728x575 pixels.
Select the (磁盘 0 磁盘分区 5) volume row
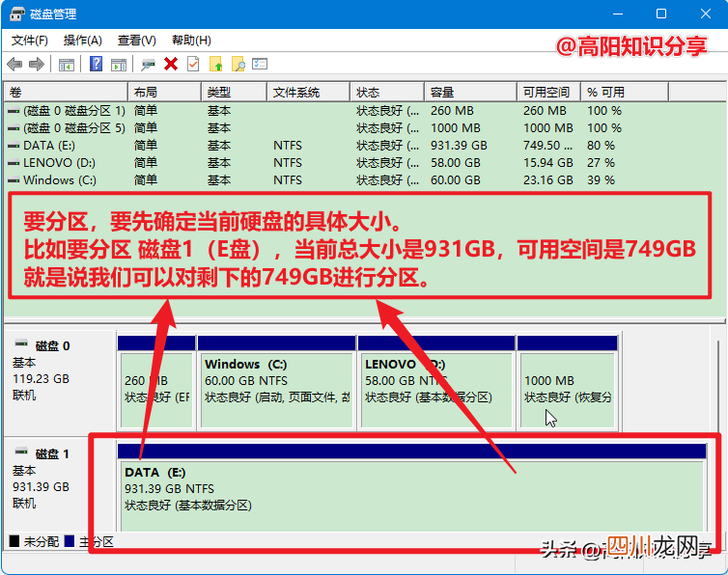click(x=364, y=128)
